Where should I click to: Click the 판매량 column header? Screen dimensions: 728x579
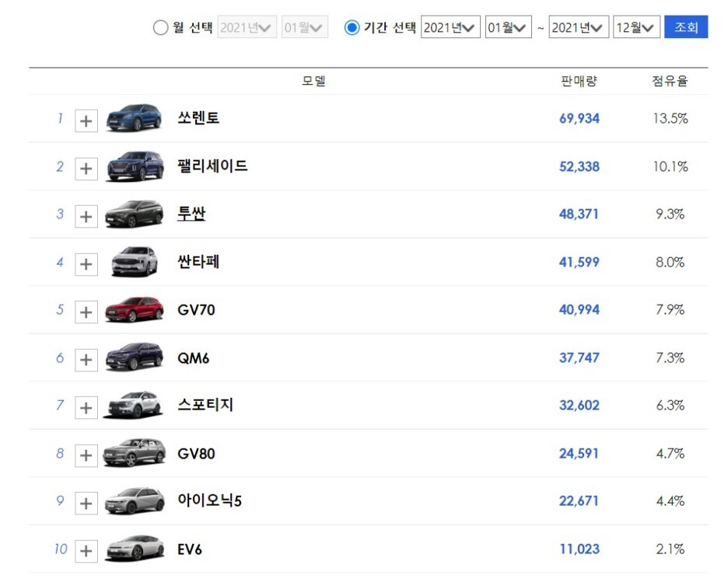[x=579, y=81]
